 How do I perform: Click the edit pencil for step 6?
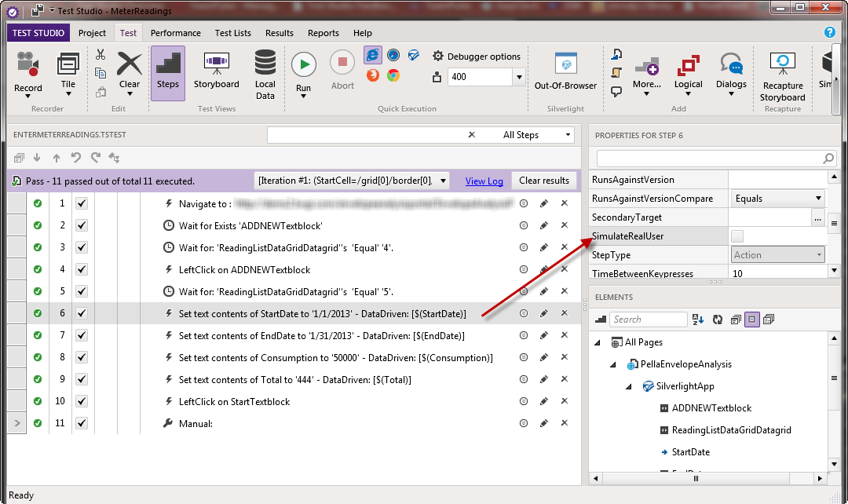tap(543, 313)
